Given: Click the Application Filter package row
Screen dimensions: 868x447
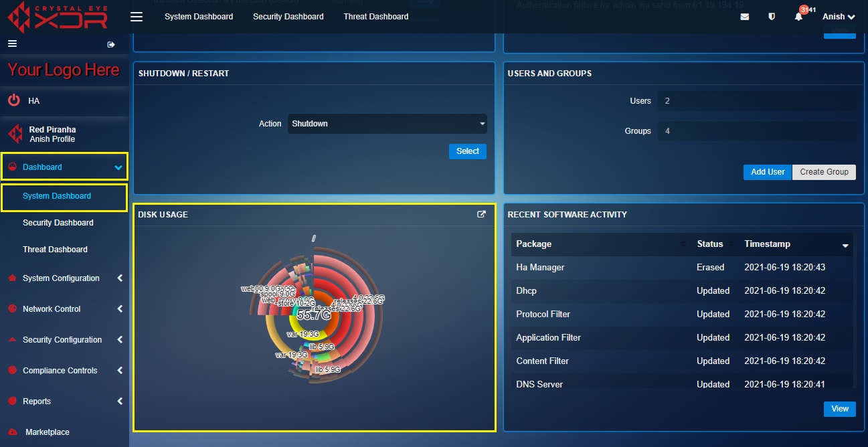Looking at the screenshot, I should (683, 338).
